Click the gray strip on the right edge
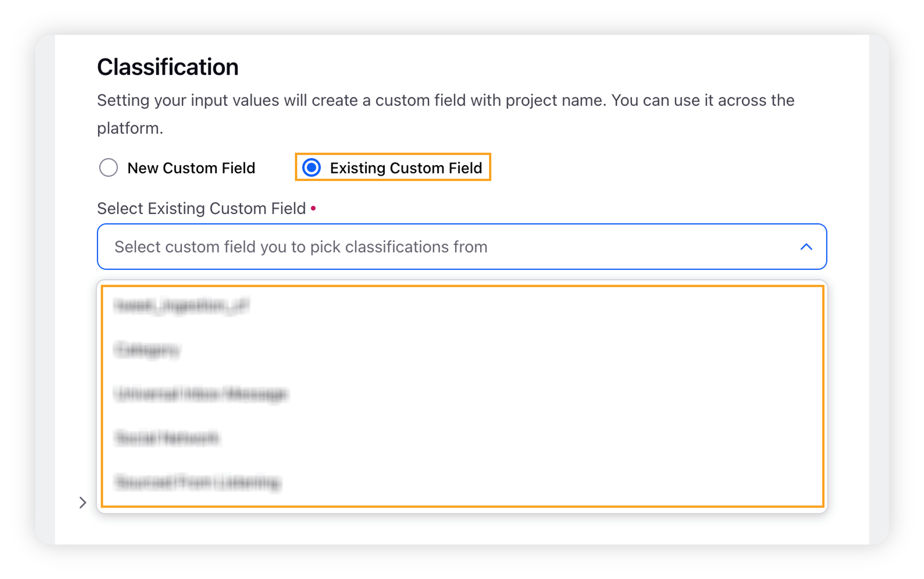Screen dimensions: 924x579 [879, 289]
